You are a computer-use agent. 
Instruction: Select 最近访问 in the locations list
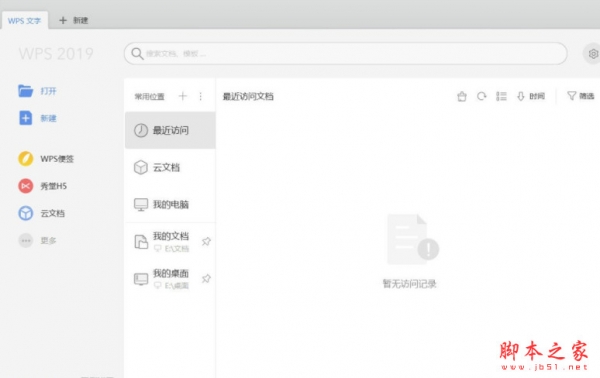[x=170, y=130]
